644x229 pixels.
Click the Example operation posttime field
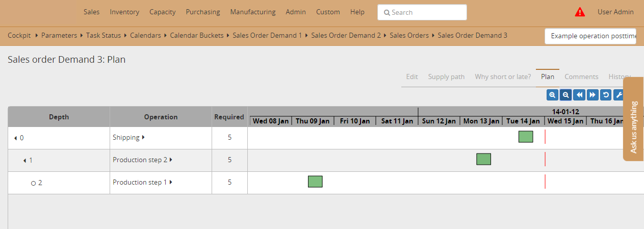pyautogui.click(x=590, y=36)
